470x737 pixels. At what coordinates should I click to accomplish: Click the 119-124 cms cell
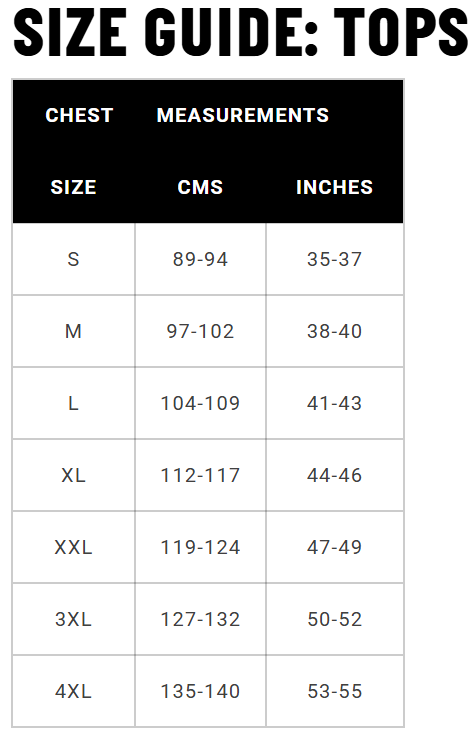(200, 547)
